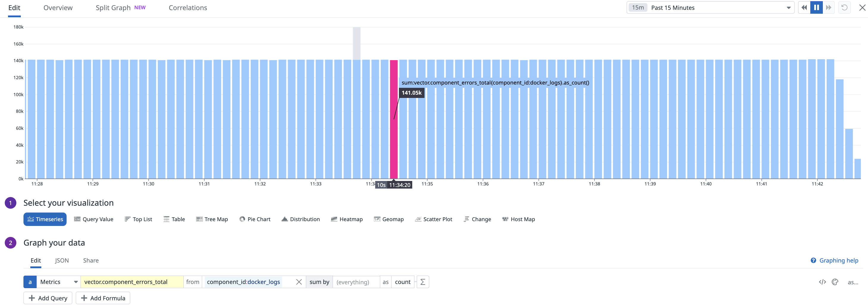Screen dimensions: 868x306
Task: Open the sigma function editor on query a
Action: pyautogui.click(x=422, y=282)
